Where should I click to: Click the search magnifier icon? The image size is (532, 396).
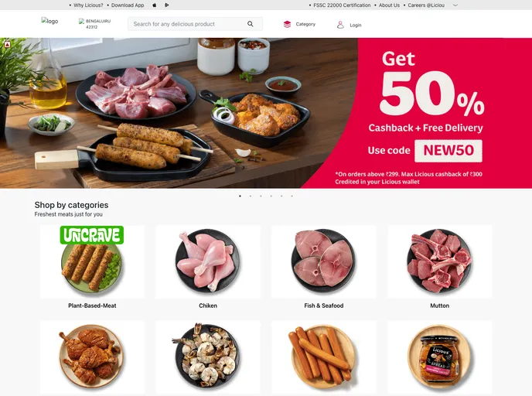click(250, 24)
